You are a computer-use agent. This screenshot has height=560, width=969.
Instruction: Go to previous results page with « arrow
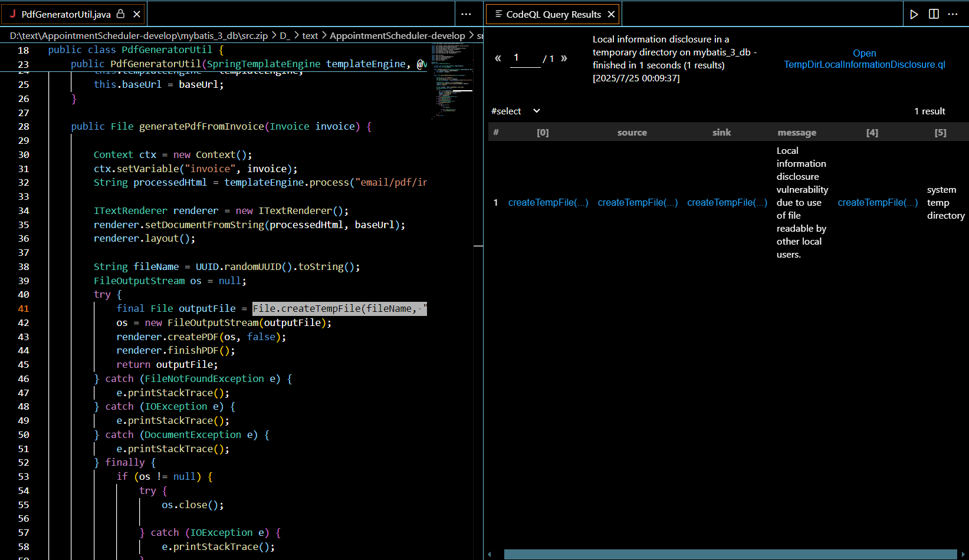[498, 58]
